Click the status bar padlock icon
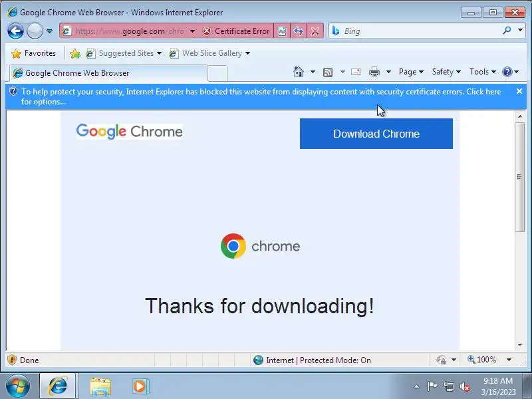Viewport: 532px width, 399px height. tap(442, 360)
